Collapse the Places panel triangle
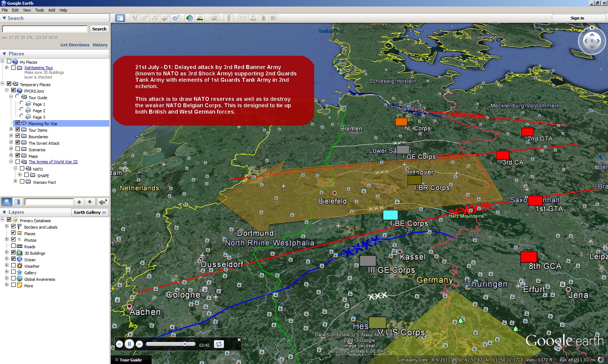This screenshot has width=608, height=364. pyautogui.click(x=4, y=54)
